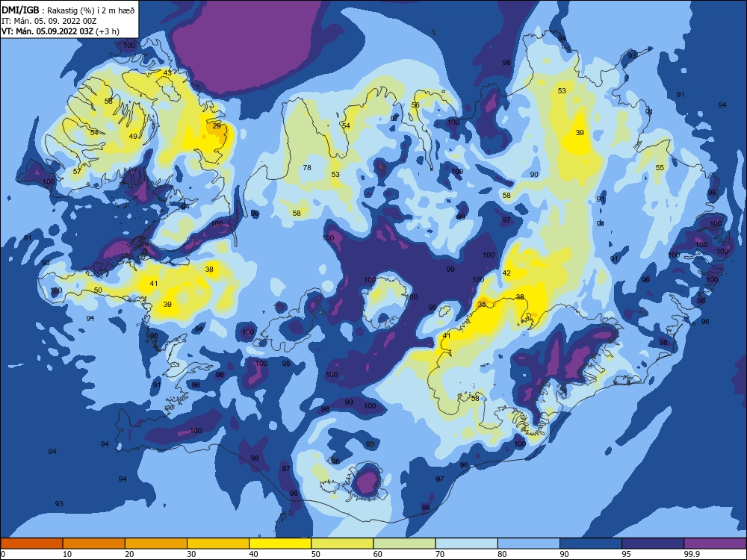Click the legend label '30'

pyautogui.click(x=191, y=554)
